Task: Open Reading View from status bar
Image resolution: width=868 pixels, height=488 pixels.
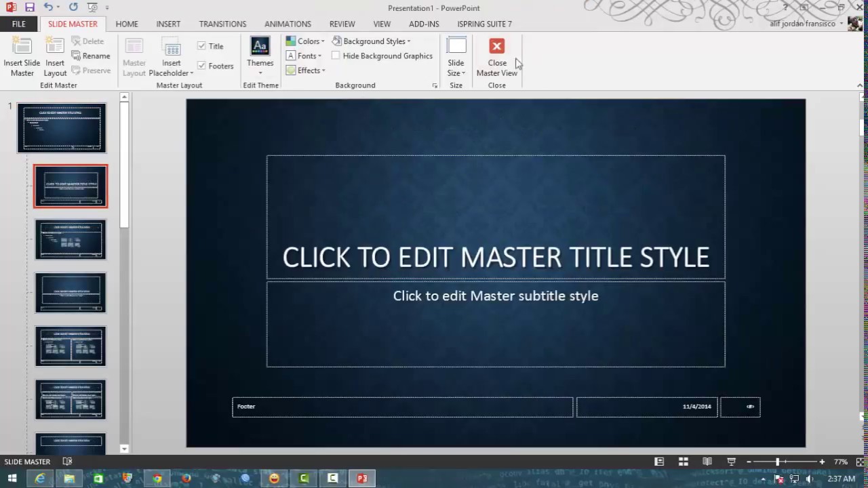Action: 707,462
